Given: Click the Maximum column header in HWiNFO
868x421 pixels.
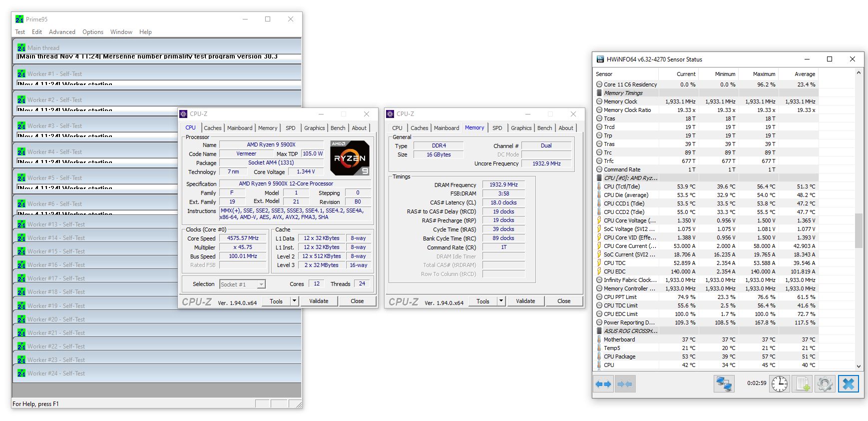Looking at the screenshot, I should pyautogui.click(x=759, y=74).
